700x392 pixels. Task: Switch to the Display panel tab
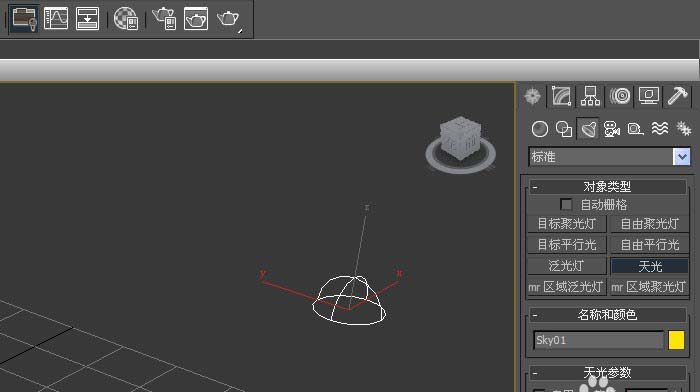649,96
